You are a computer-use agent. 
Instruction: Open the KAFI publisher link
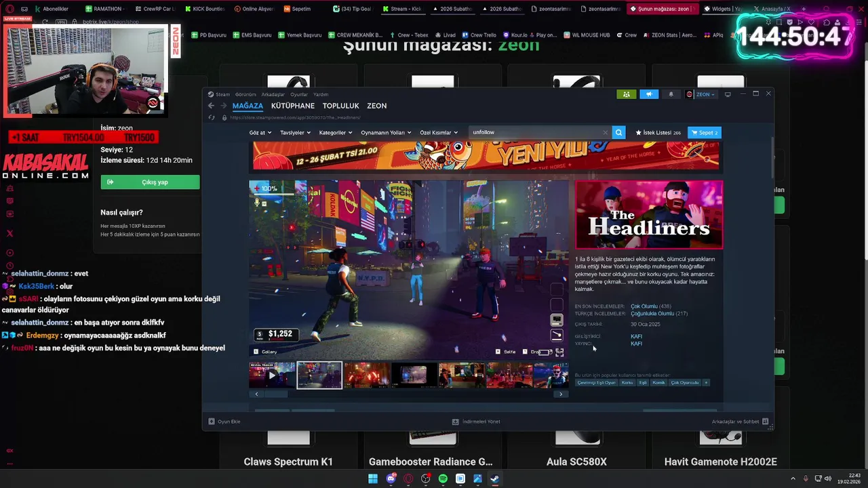click(636, 344)
